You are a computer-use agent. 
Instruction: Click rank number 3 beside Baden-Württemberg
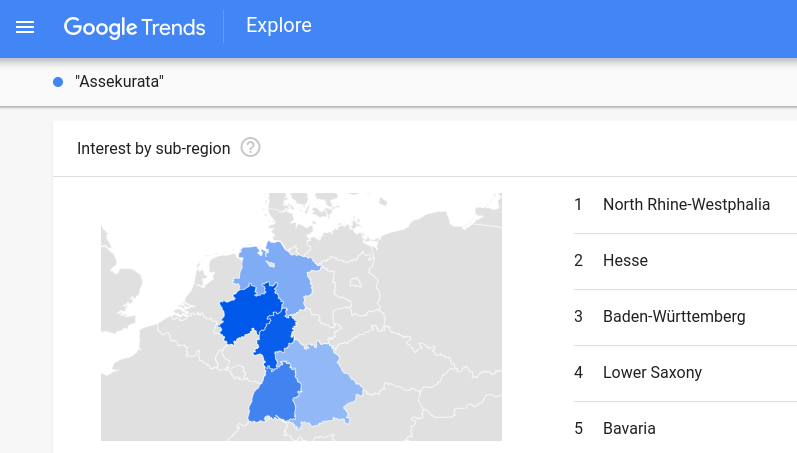(x=578, y=317)
